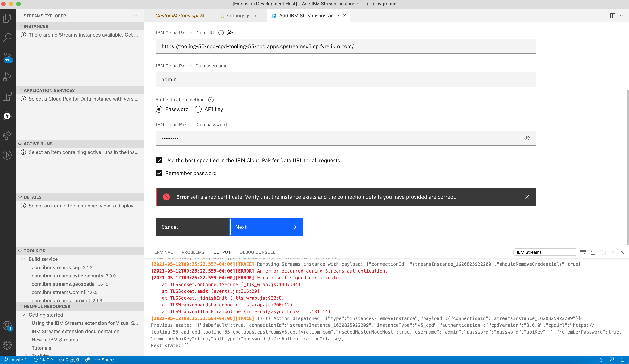Open the IBM Streams output channel dropdown
The height and width of the screenshot is (364, 629).
tap(545, 252)
